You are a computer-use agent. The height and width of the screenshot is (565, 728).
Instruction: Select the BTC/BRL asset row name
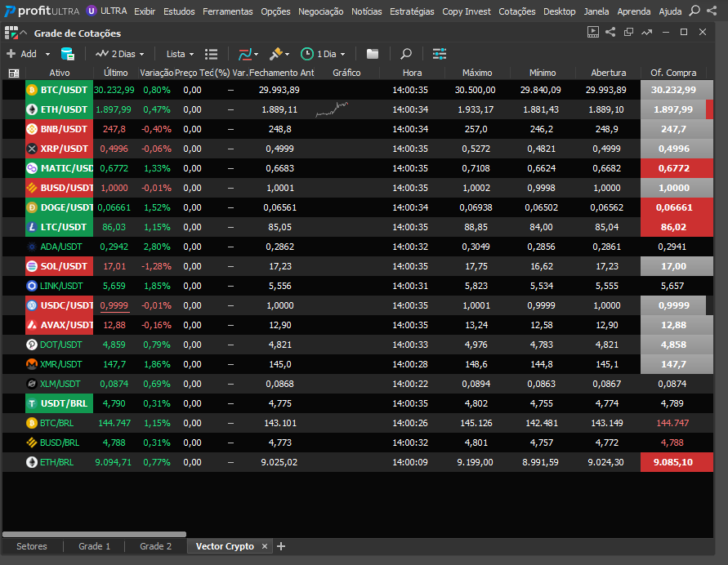[x=56, y=423]
